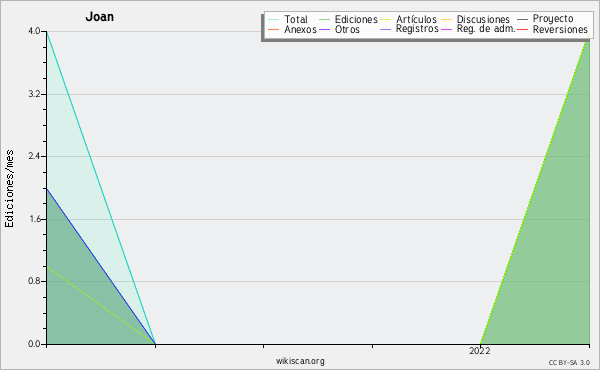The height and width of the screenshot is (370, 600).
Task: Click the Ediciones legend label
Action: 356,19
